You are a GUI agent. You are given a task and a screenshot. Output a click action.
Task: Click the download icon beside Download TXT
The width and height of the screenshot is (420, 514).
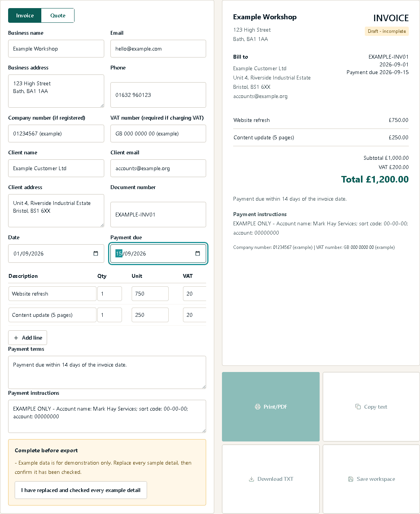(x=251, y=479)
